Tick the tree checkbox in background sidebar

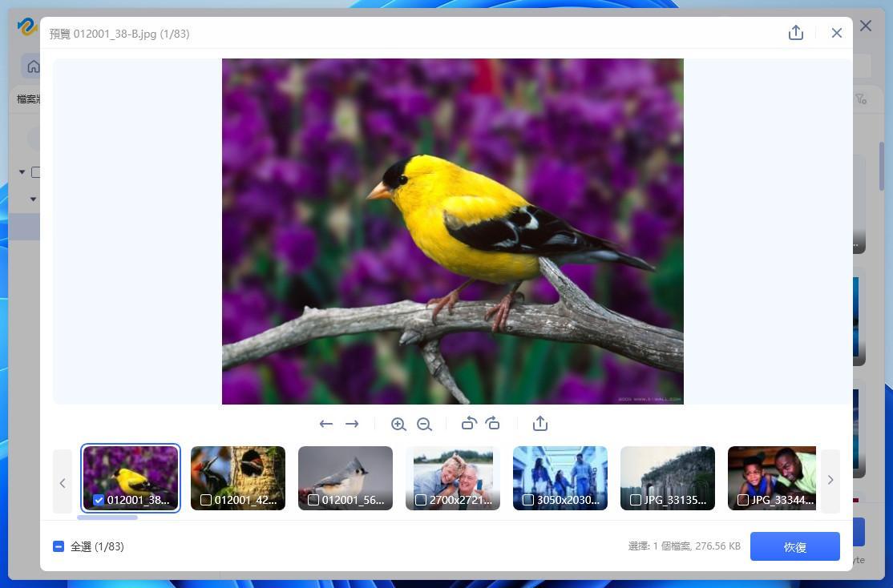point(36,172)
